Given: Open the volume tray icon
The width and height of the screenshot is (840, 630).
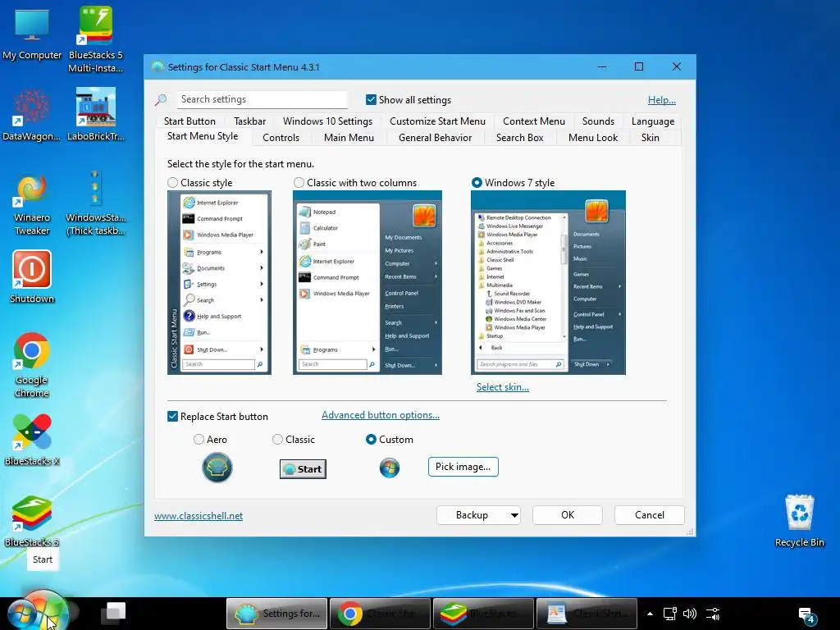Looking at the screenshot, I should (x=690, y=614).
